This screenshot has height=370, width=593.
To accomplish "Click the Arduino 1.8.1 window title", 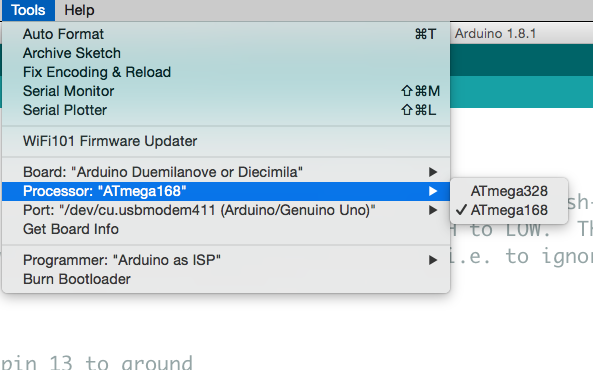I will 495,34.
